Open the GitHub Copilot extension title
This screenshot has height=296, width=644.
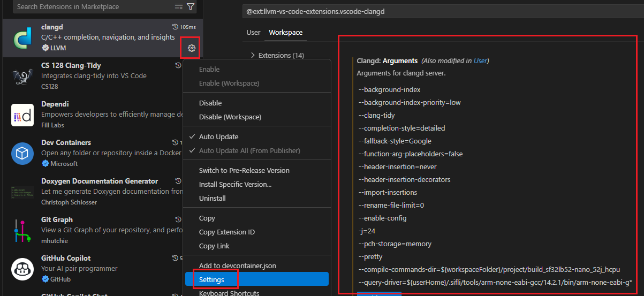tap(66, 258)
